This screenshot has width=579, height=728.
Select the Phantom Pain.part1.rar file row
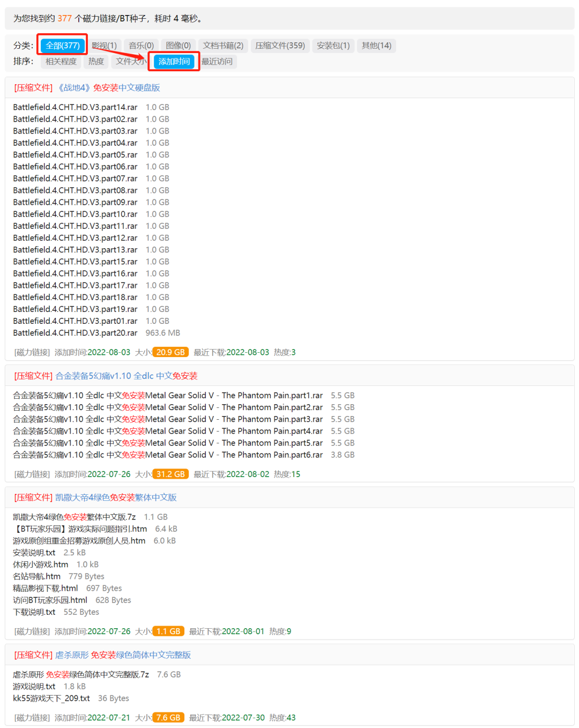pos(168,396)
